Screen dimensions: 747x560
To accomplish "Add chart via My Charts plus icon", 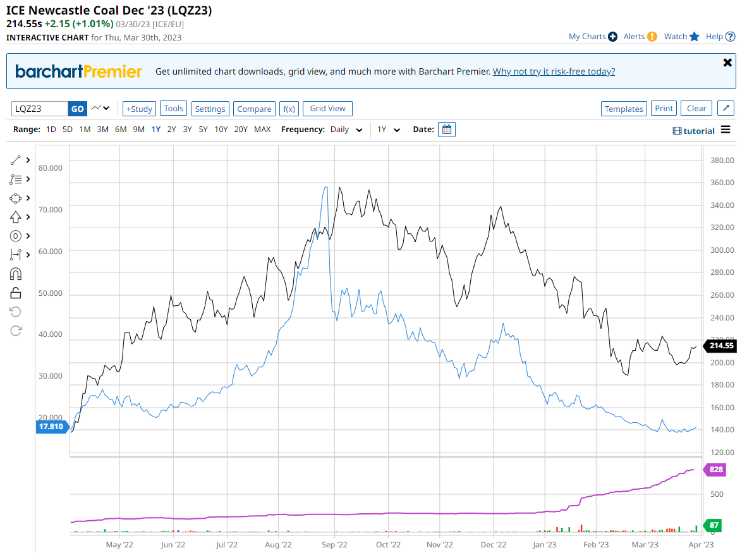I will [x=612, y=37].
